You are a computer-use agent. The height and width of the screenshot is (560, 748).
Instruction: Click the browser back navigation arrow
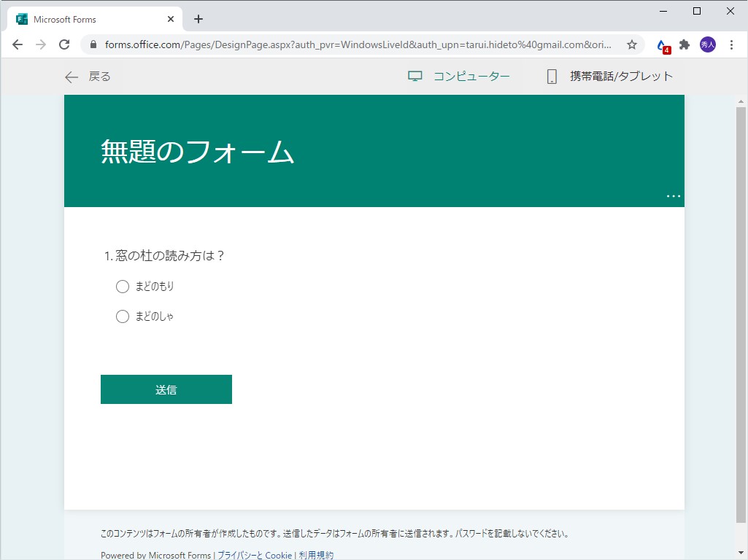pyautogui.click(x=18, y=44)
